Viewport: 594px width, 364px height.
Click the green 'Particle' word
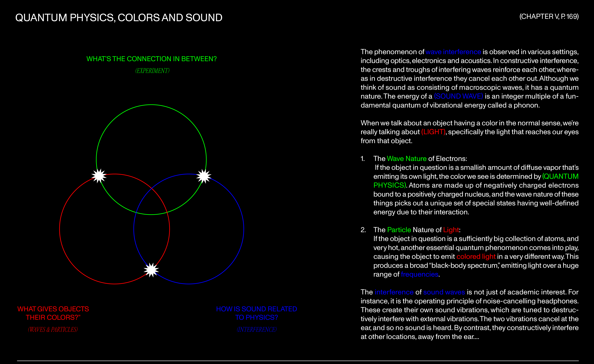(399, 230)
